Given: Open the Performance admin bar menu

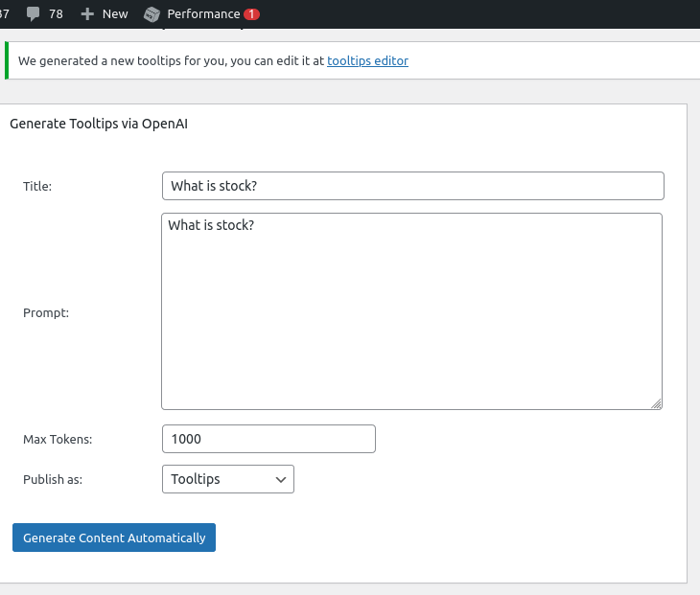Looking at the screenshot, I should [202, 14].
